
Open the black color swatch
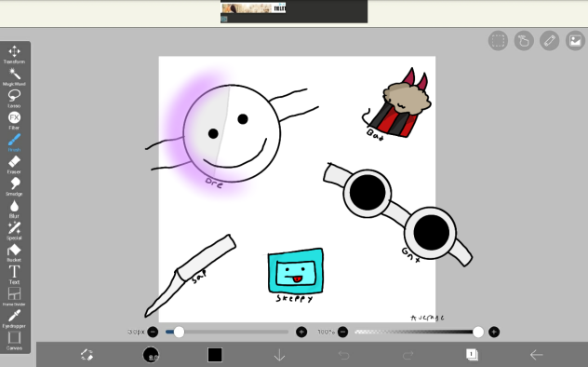[215, 355]
